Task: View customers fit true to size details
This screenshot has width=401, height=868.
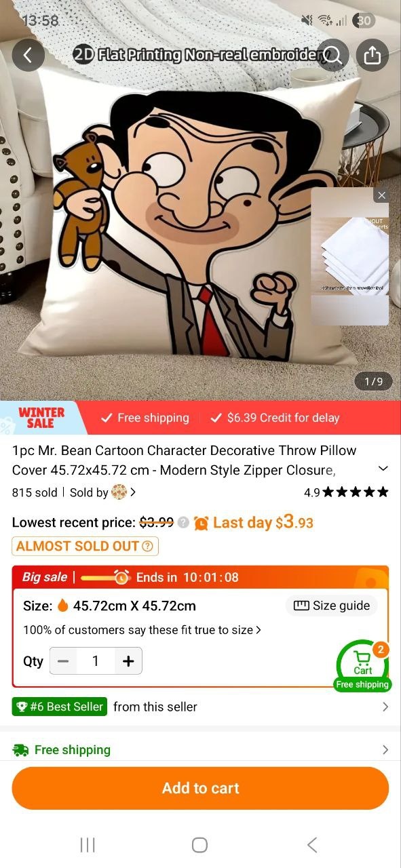Action: (x=142, y=630)
